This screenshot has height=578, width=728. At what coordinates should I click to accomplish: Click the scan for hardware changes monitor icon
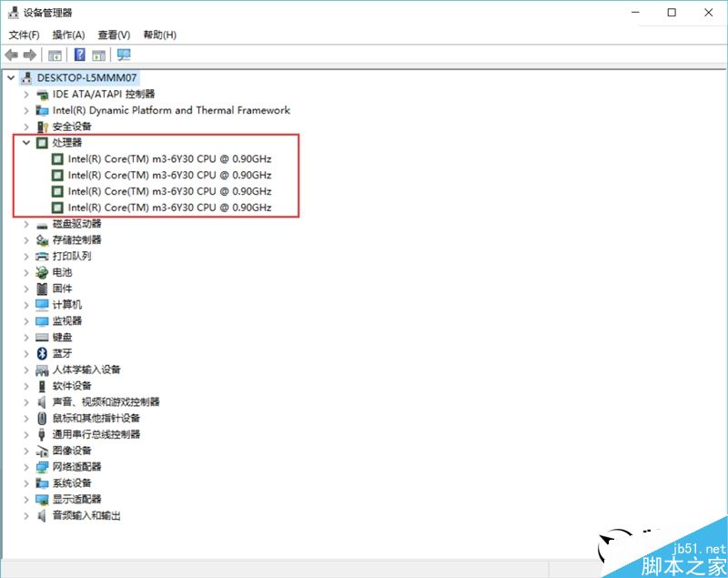coord(124,55)
